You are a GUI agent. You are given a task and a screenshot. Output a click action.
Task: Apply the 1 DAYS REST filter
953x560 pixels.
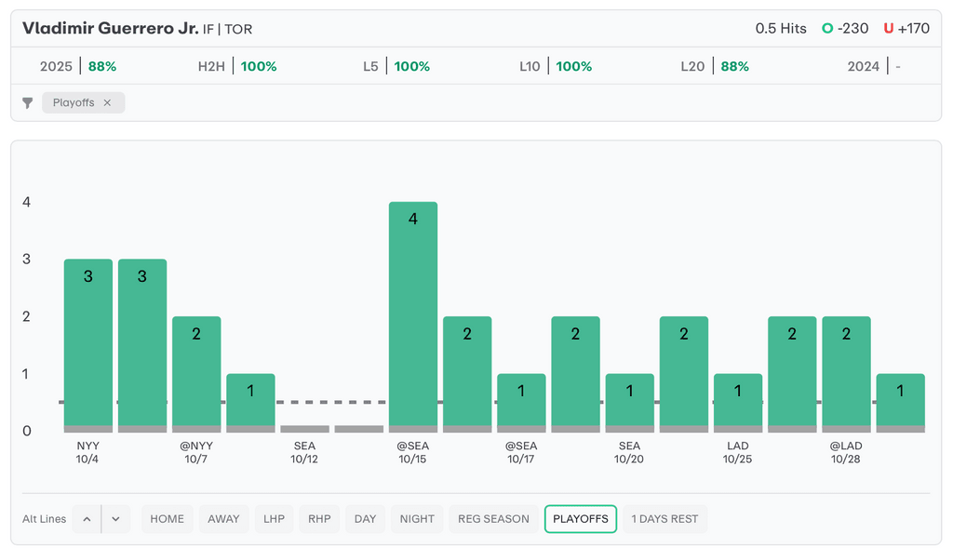pyautogui.click(x=664, y=519)
